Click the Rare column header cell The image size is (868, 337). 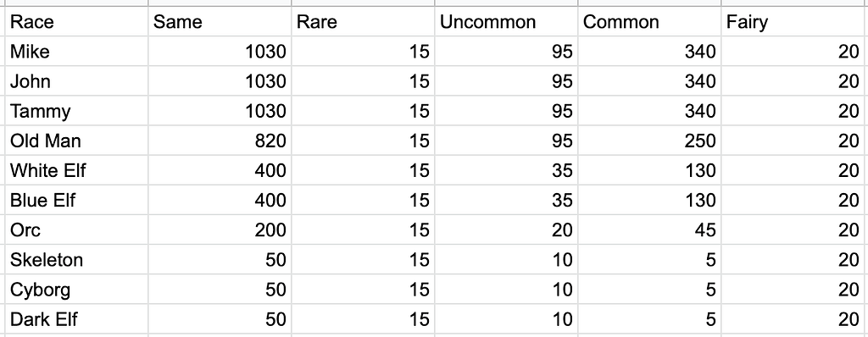pyautogui.click(x=363, y=21)
